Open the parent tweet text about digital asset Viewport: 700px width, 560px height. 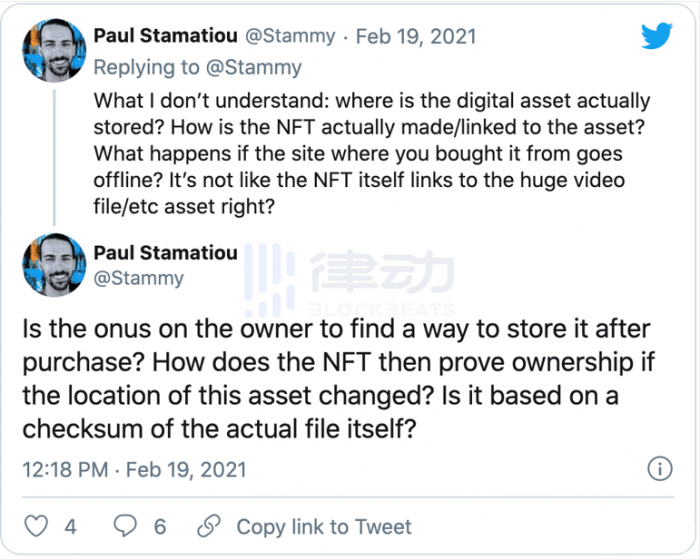pyautogui.click(x=371, y=154)
